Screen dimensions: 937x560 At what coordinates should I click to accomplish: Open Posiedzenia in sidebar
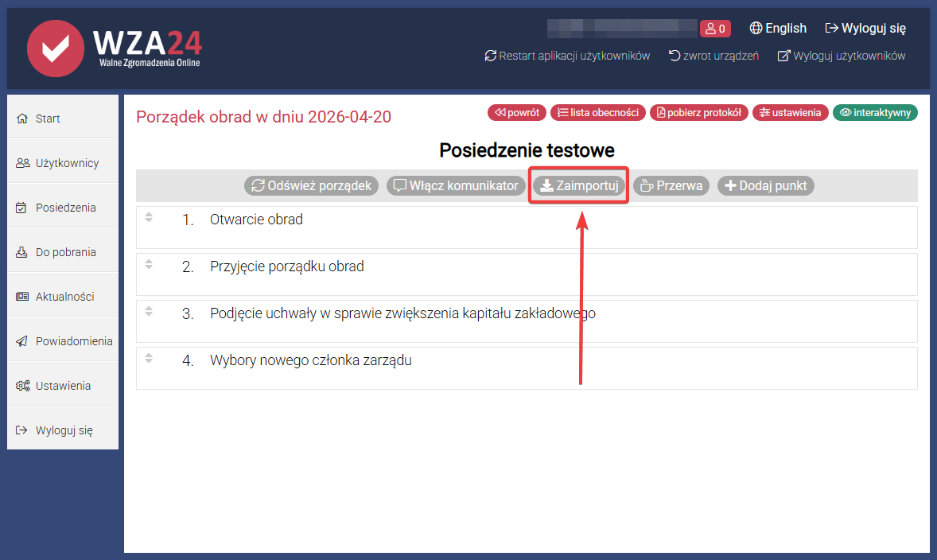click(64, 208)
